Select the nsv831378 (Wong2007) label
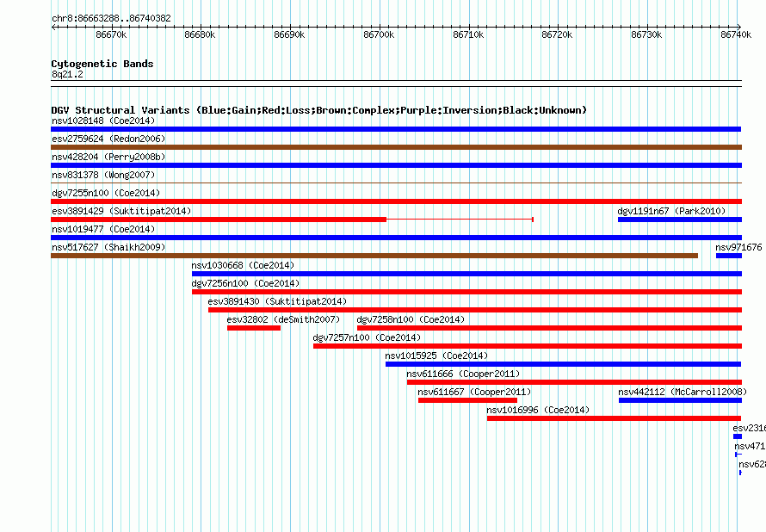766x532 pixels. 103,175
